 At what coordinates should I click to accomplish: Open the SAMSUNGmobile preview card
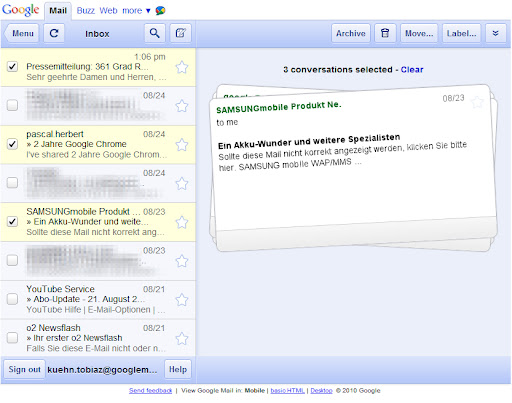pyautogui.click(x=353, y=167)
